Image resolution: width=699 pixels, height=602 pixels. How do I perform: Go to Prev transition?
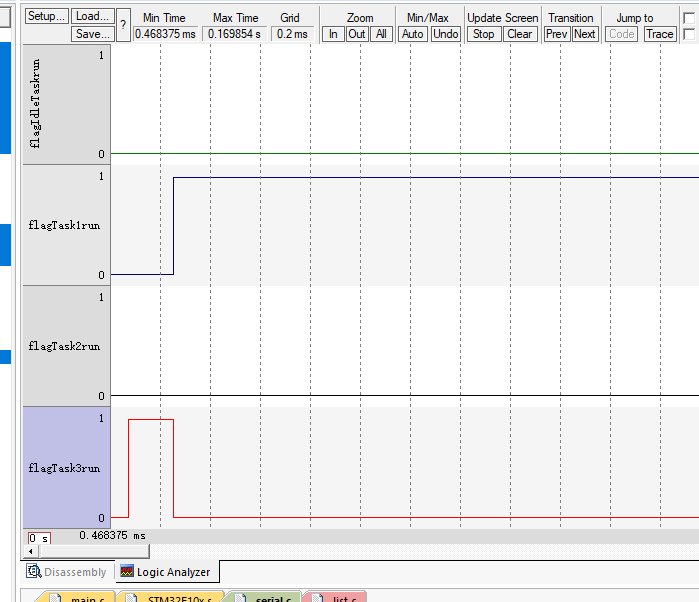click(556, 34)
